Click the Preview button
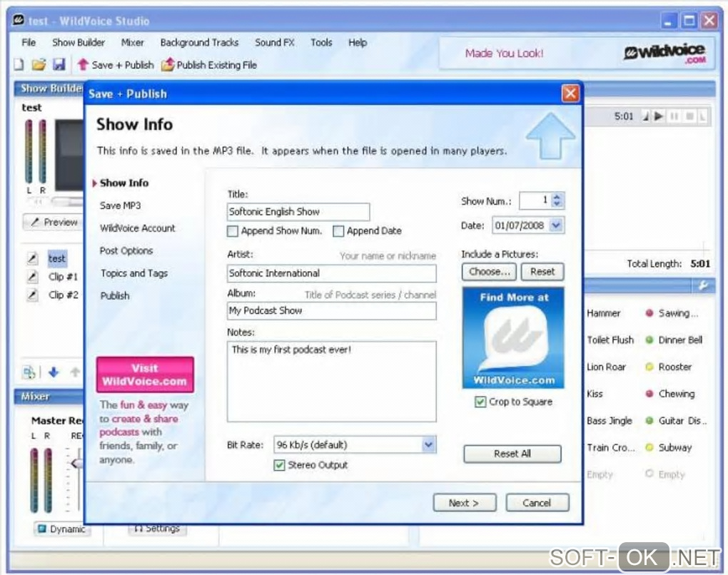728x575 pixels. pos(53,222)
